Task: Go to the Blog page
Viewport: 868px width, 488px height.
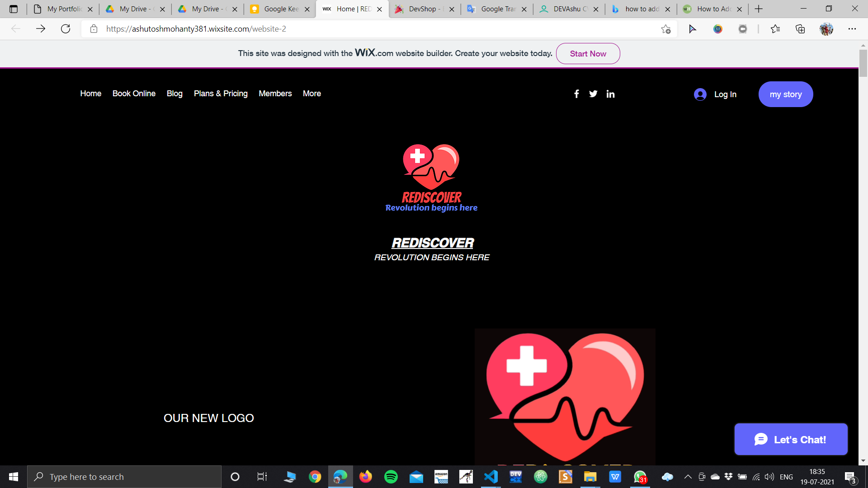Action: click(x=175, y=94)
